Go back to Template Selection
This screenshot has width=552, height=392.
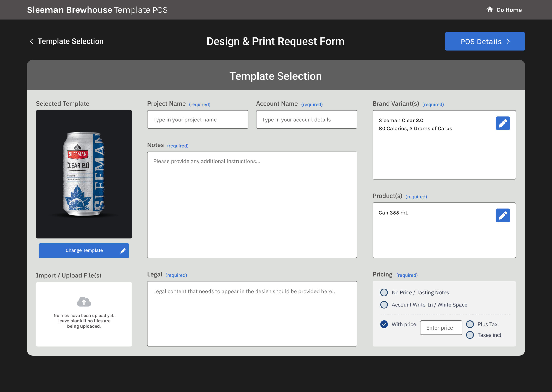pyautogui.click(x=70, y=41)
